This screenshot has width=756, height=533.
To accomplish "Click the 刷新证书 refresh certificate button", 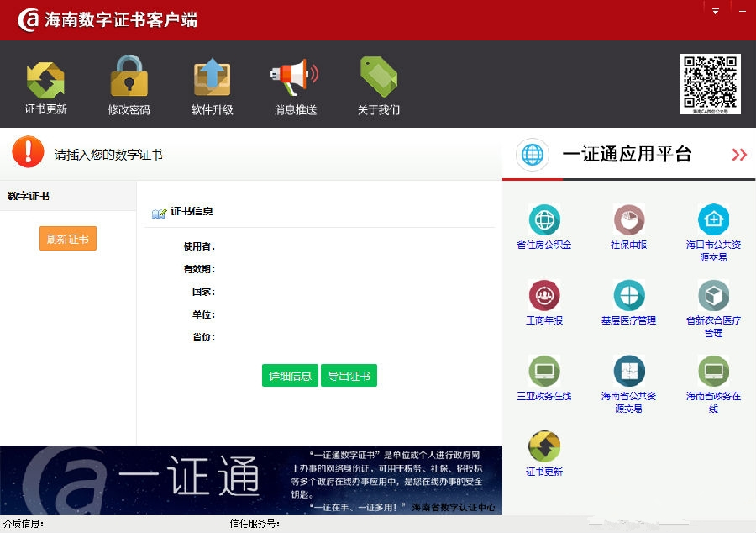I will pyautogui.click(x=67, y=239).
